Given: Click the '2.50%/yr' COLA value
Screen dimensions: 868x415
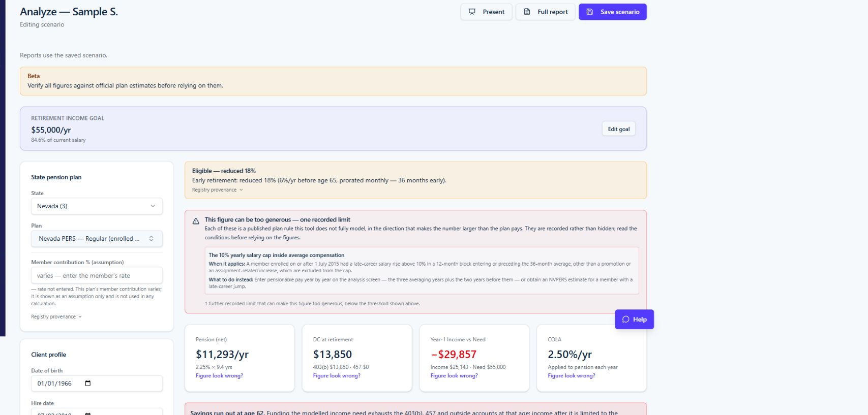Looking at the screenshot, I should 570,355.
